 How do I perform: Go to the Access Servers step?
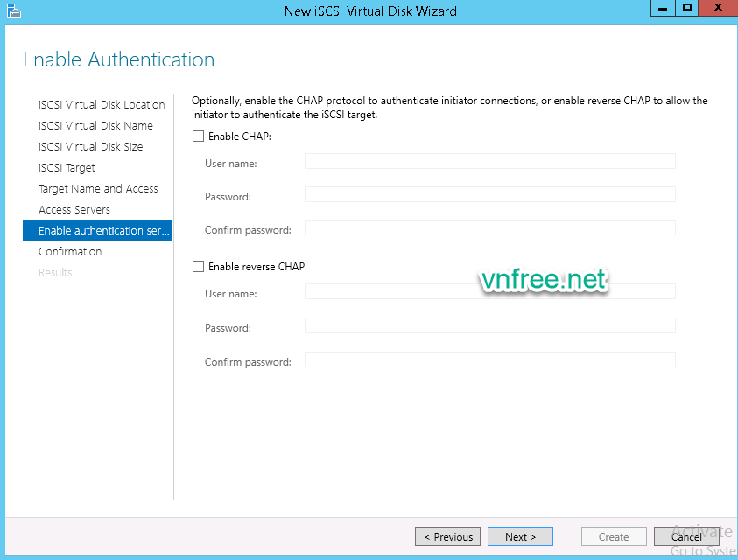coord(74,210)
